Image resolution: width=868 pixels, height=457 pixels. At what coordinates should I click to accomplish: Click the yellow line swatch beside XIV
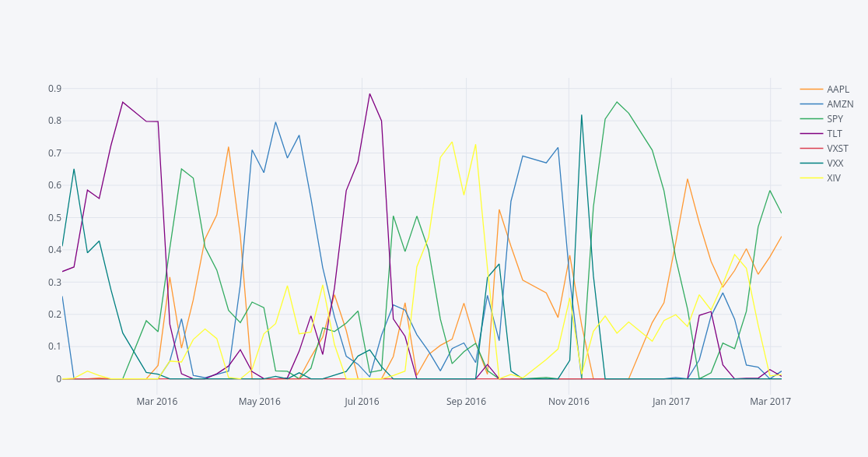811,178
